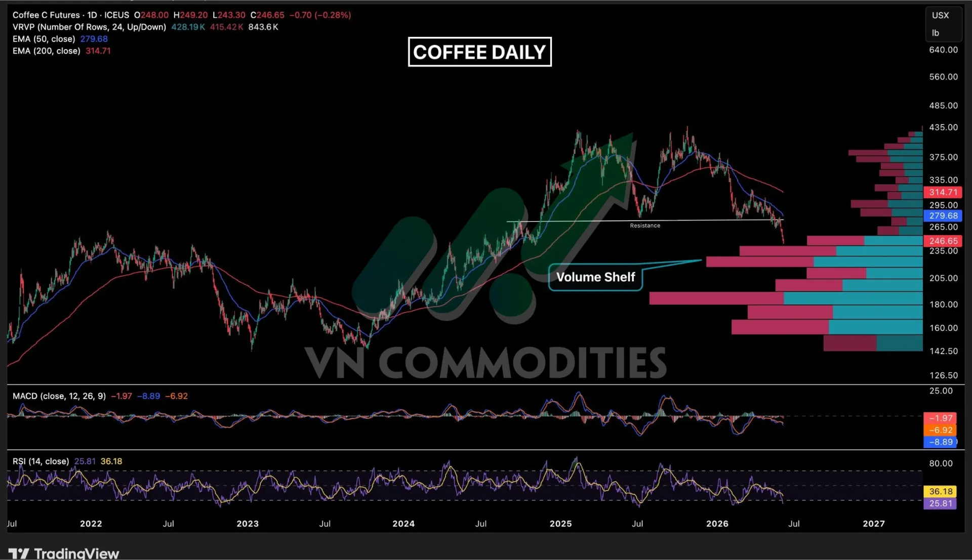The width and height of the screenshot is (972, 560).
Task: Click the red 246.65 last price tag
Action: point(943,241)
